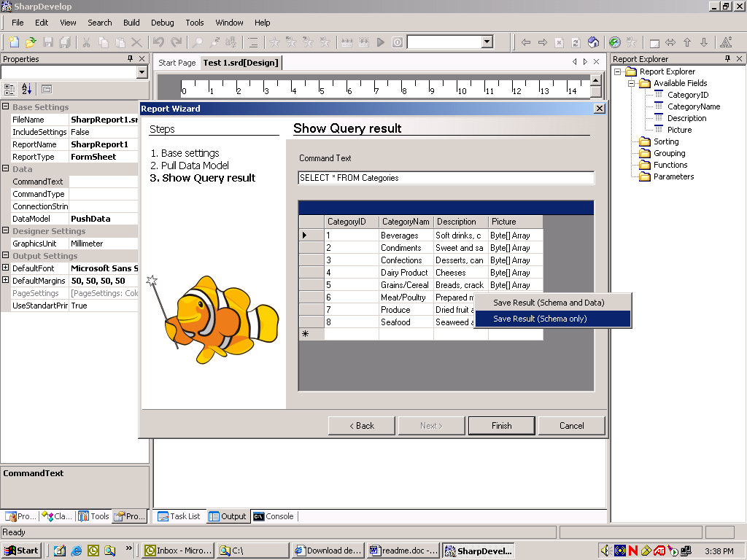Switch to the Start Page tab
Viewport: 747px width, 560px height.
click(177, 63)
